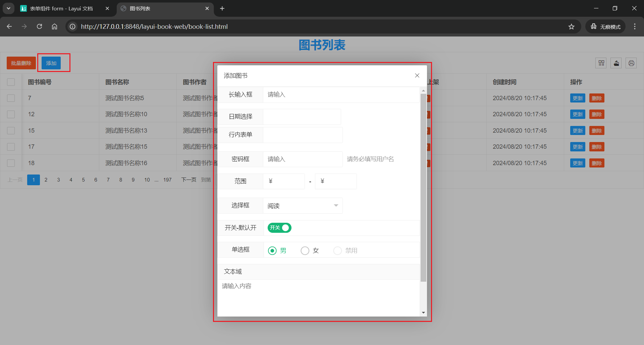Tick the select-all checkbox in table header
644x345 pixels.
click(11, 82)
